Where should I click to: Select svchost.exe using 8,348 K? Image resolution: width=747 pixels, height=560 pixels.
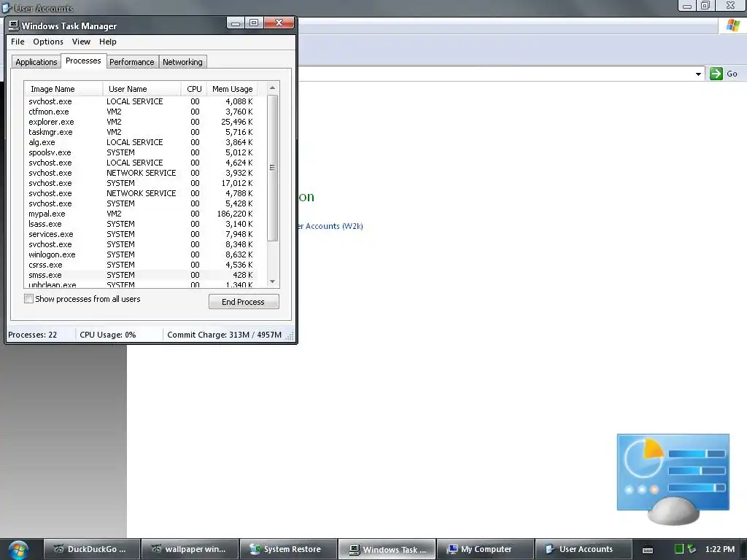[x=141, y=244]
